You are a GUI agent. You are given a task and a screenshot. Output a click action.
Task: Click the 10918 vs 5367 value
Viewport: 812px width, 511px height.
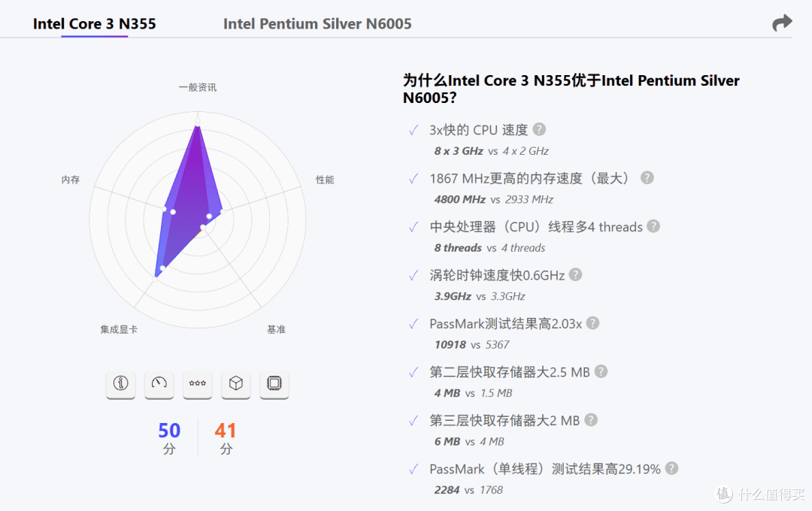coord(471,345)
